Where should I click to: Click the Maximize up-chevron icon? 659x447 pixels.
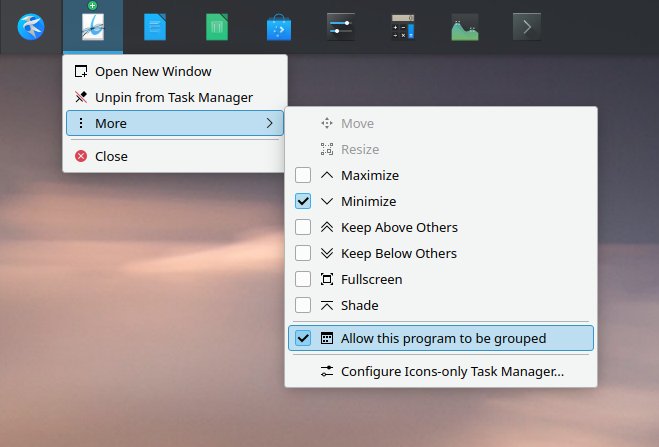(x=327, y=175)
